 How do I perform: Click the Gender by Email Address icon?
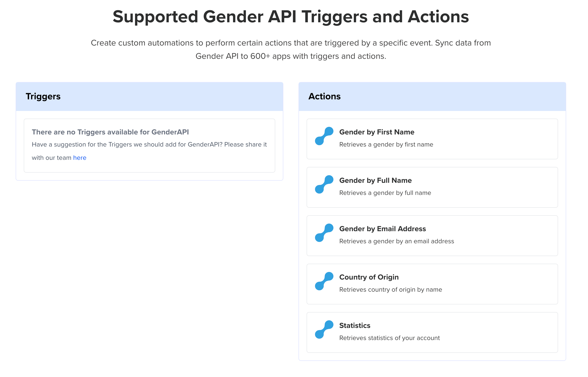click(x=324, y=233)
